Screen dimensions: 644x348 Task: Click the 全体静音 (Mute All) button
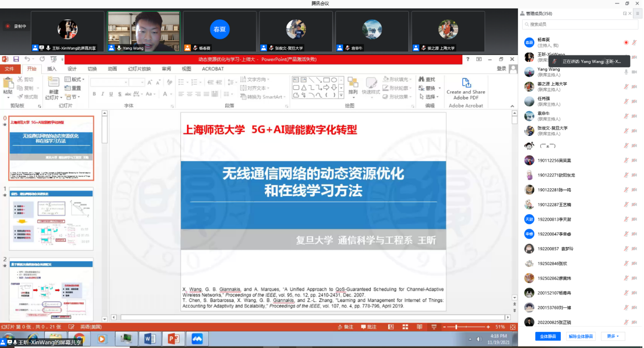[548, 336]
